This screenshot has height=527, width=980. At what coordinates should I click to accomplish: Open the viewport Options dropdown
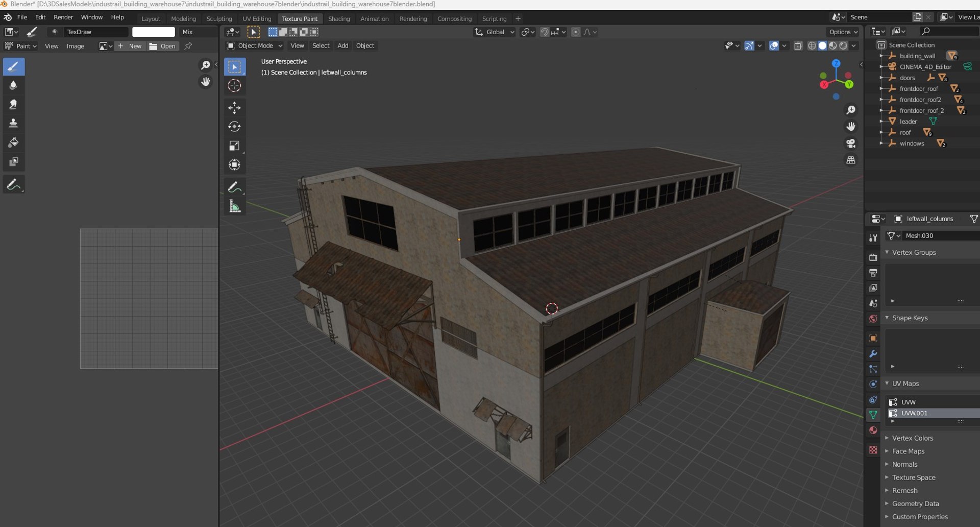pyautogui.click(x=843, y=32)
